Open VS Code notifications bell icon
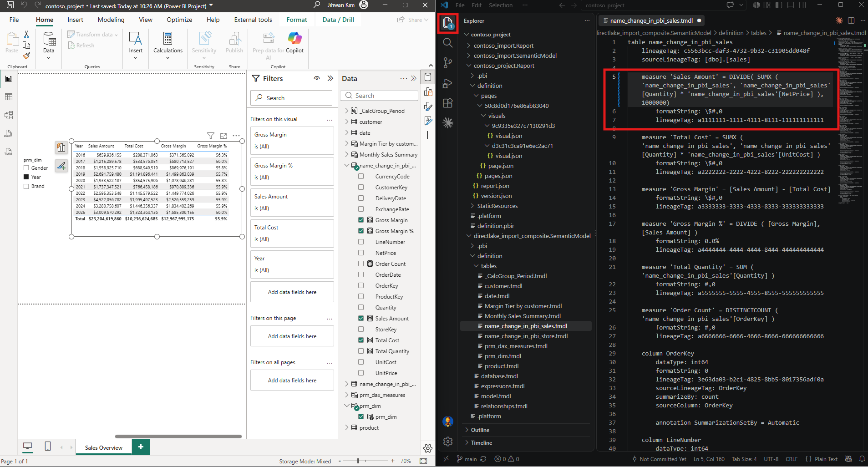868x467 pixels. 862,459
